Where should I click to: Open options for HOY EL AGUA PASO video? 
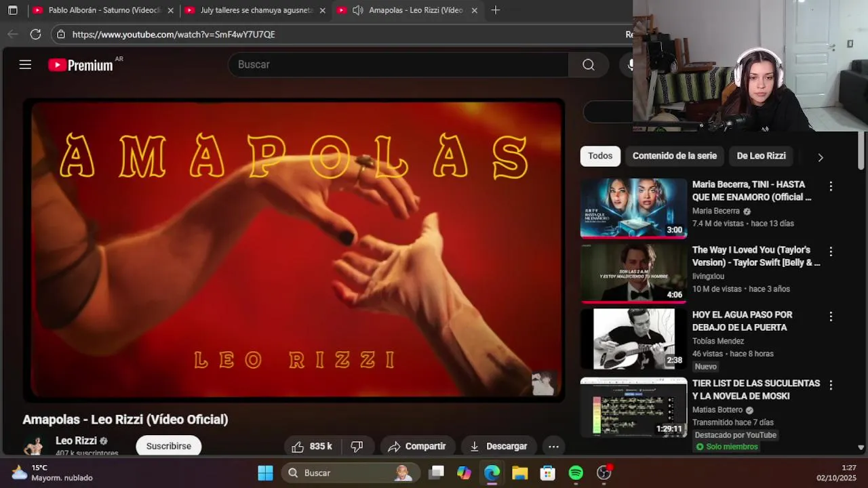coord(831,317)
